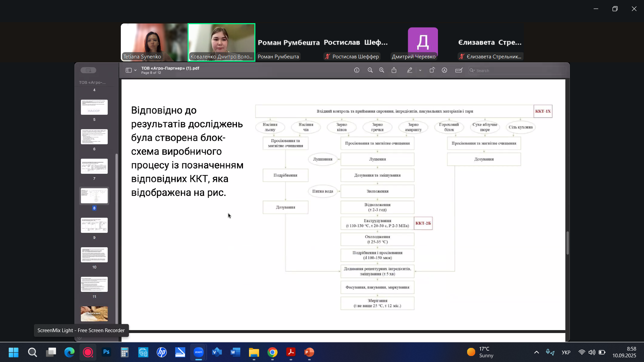Select page 10 thumbnail

pyautogui.click(x=94, y=255)
